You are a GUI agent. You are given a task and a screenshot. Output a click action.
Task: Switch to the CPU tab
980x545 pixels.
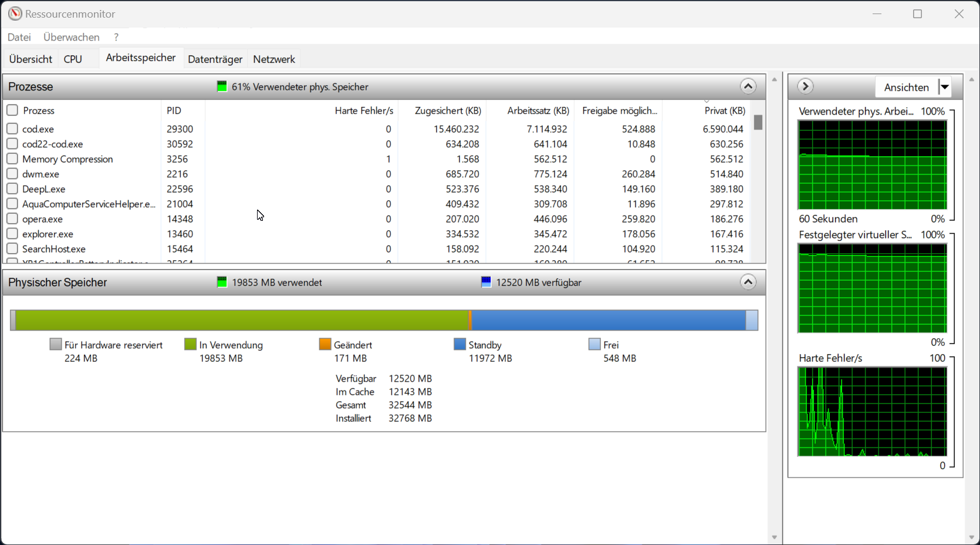click(73, 59)
